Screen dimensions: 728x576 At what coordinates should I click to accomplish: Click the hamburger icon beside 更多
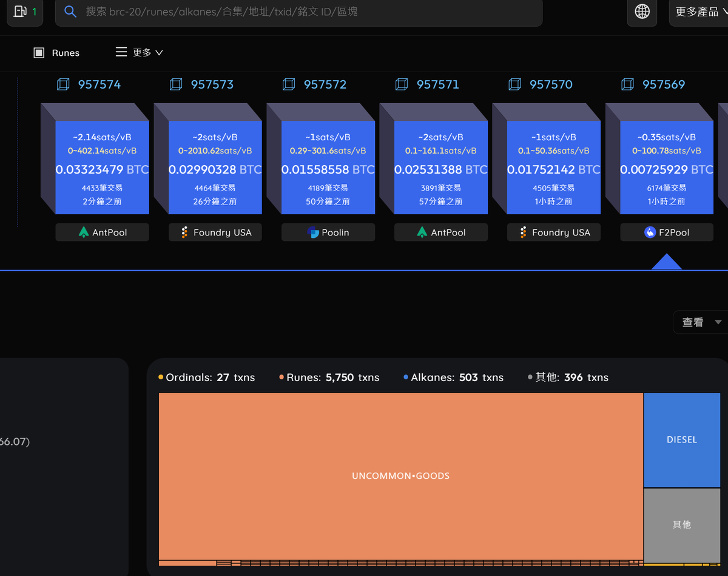121,52
